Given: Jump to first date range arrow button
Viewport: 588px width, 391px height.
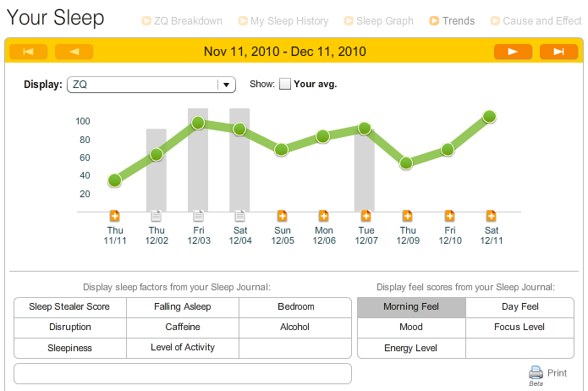Looking at the screenshot, I should tap(29, 52).
